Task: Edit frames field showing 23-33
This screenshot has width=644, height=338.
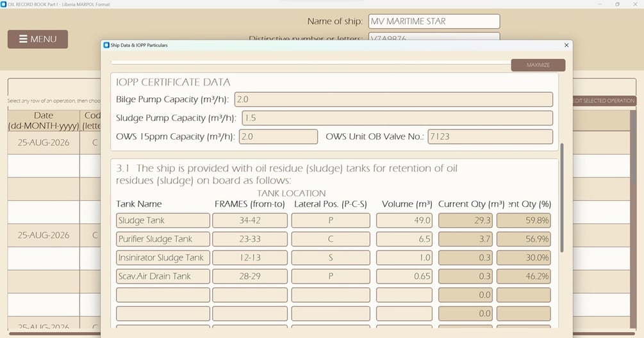Action: (250, 239)
